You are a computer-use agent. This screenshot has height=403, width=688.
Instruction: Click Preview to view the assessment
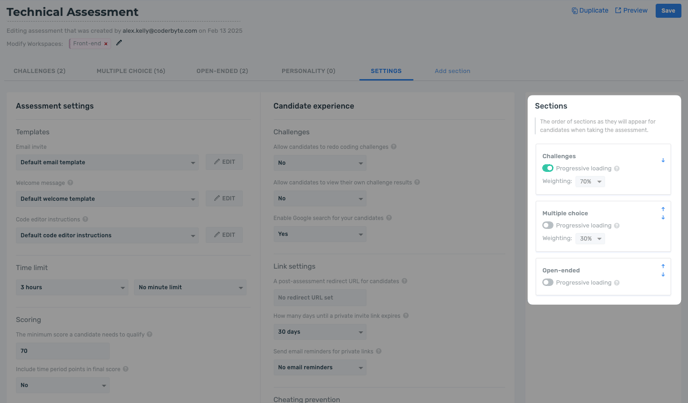coord(631,11)
